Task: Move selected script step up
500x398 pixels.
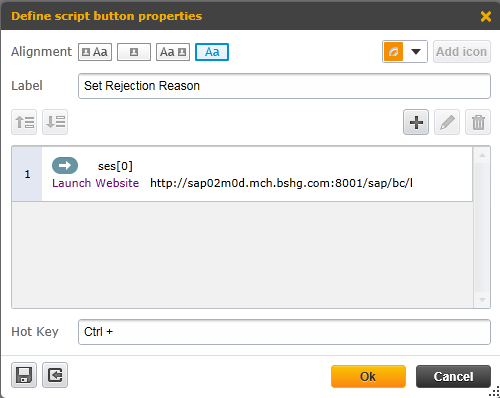Action: coord(24,122)
